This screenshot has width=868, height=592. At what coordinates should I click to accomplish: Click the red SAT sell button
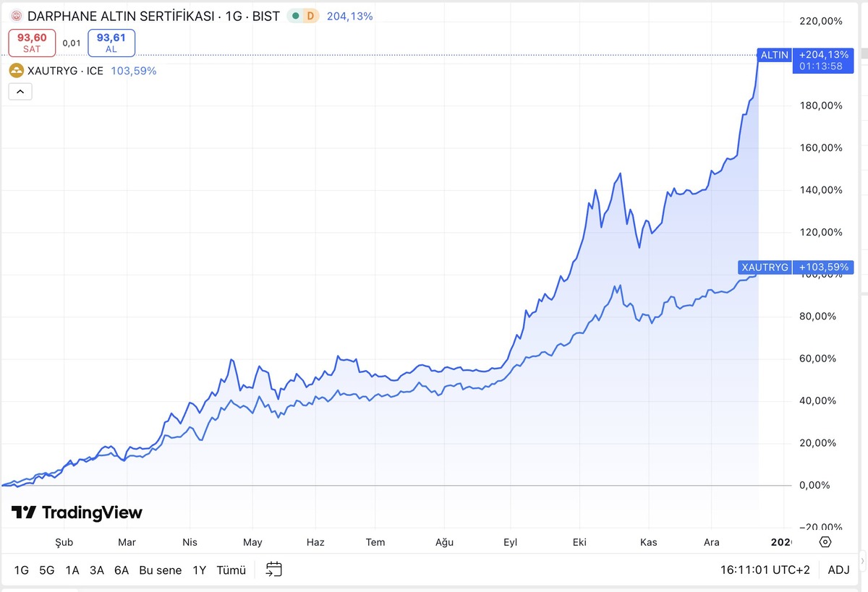point(32,43)
